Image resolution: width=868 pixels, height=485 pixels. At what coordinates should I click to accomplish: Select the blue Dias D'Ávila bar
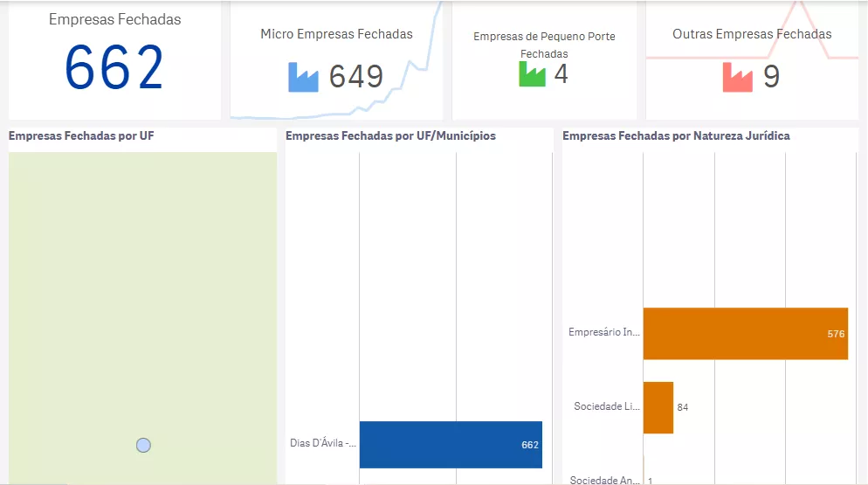coord(450,445)
